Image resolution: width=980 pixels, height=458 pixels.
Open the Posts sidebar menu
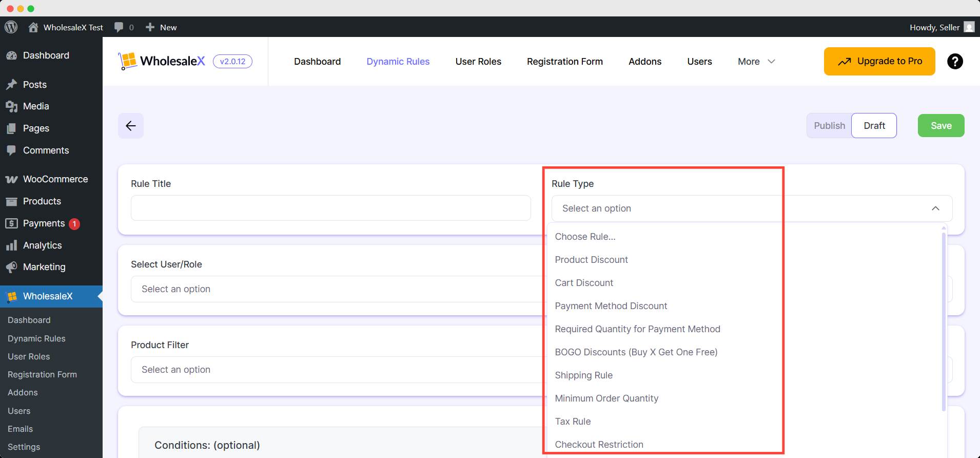click(x=51, y=85)
